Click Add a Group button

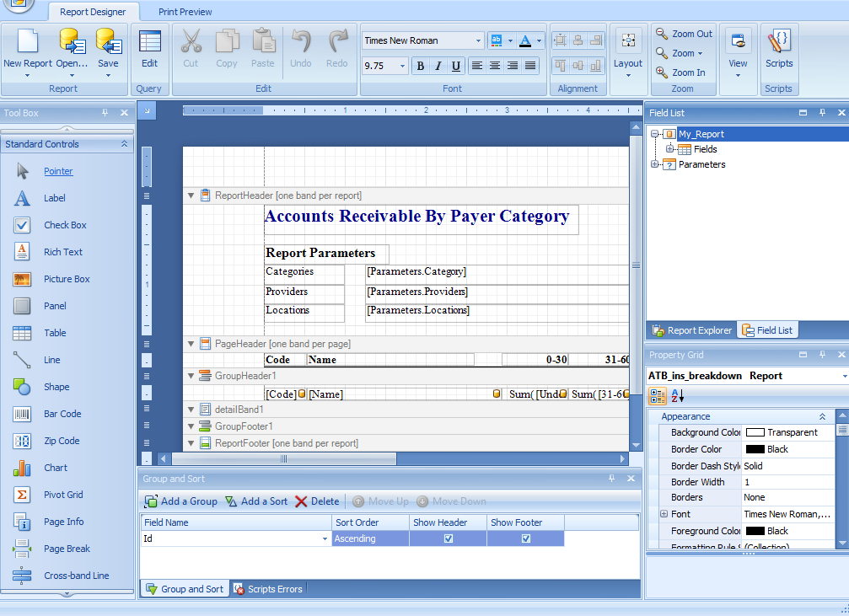(x=181, y=501)
